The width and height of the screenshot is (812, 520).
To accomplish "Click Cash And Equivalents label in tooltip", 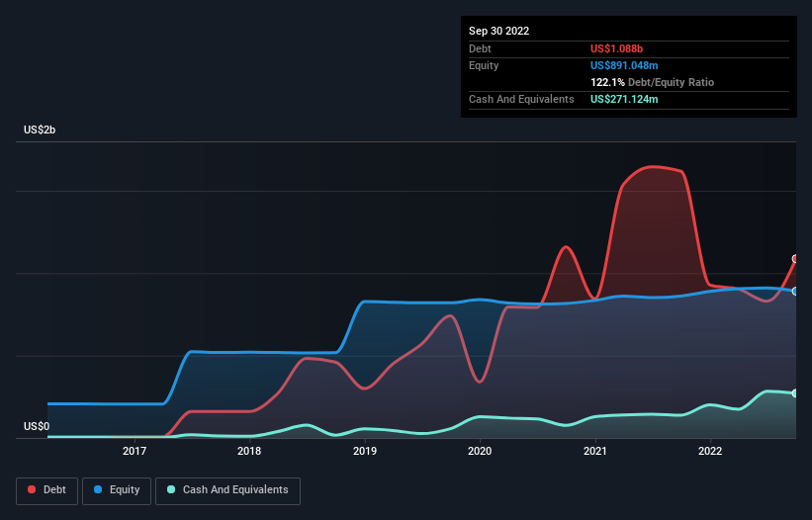I will [x=521, y=99].
